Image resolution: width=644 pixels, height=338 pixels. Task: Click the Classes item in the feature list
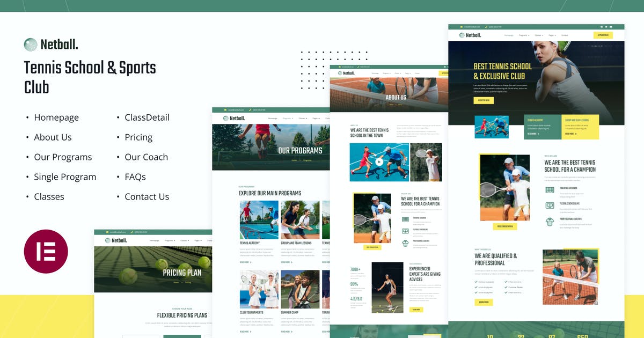pos(49,197)
